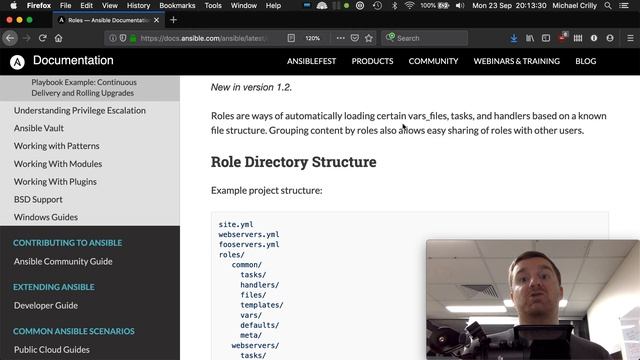Save page to Pocket
The image size is (640, 360).
click(x=355, y=38)
